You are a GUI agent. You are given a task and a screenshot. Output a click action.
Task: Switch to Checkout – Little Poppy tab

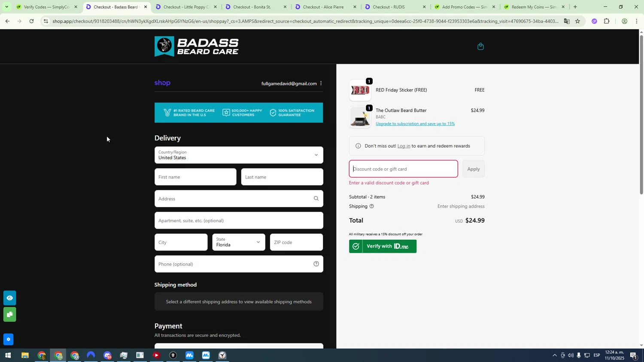(x=186, y=7)
